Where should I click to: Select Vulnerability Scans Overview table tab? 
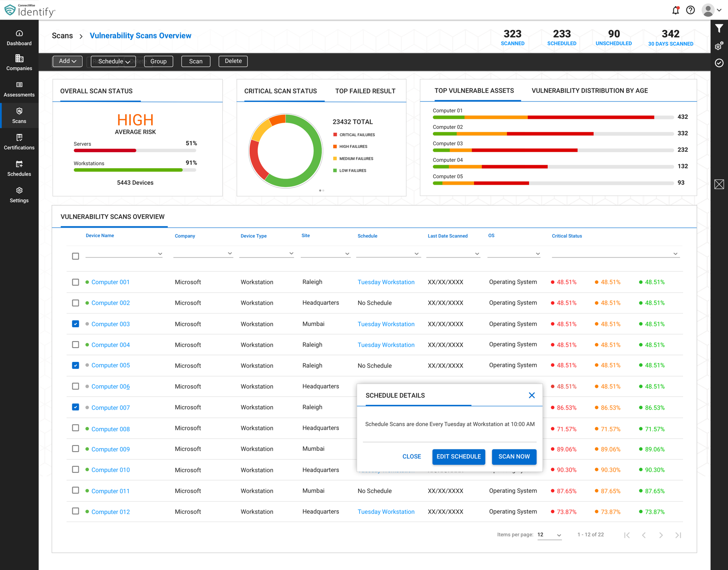point(113,217)
